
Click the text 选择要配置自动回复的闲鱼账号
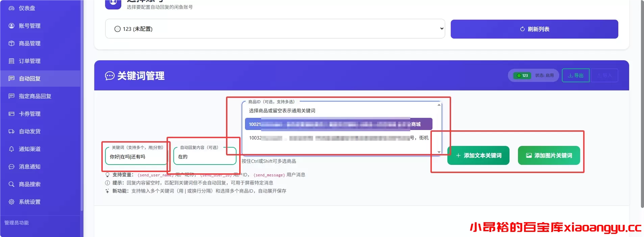(x=159, y=7)
